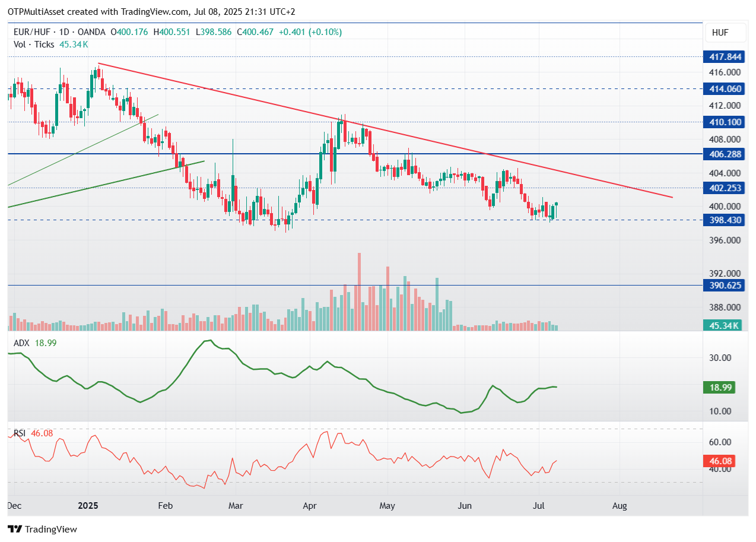Click the 398.430 support level label
756x542 pixels.
click(723, 220)
